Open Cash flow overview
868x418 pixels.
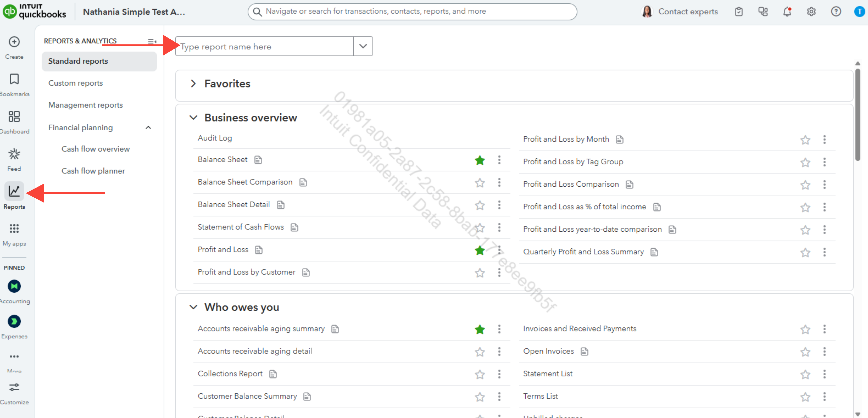click(x=96, y=149)
